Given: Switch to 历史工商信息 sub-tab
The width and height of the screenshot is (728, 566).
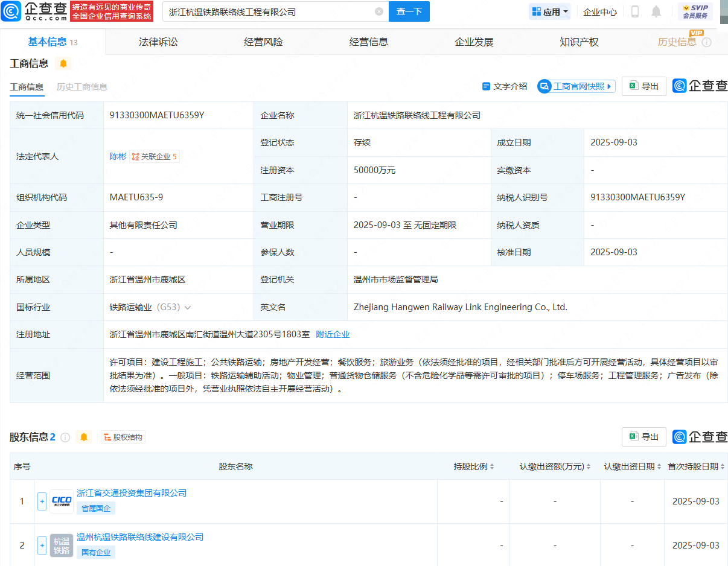Looking at the screenshot, I should pyautogui.click(x=82, y=86).
